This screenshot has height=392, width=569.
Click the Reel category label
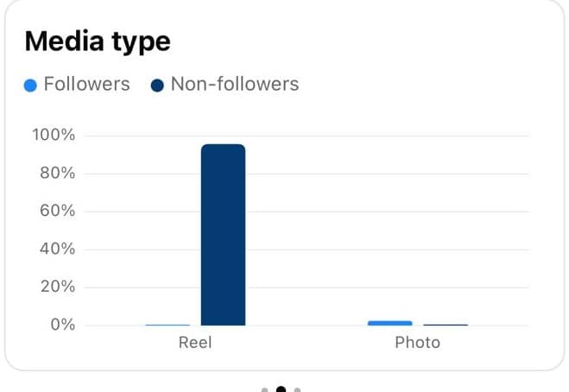pyautogui.click(x=195, y=342)
